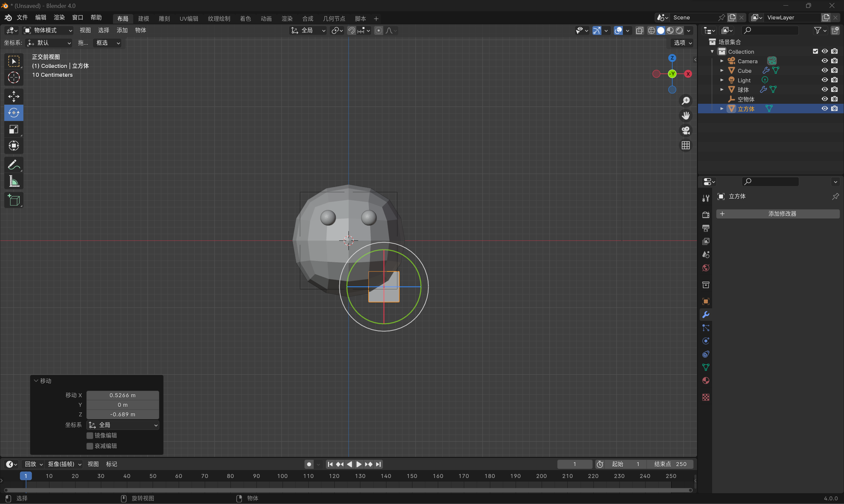Open the 物体模式 mode dropdown
Image resolution: width=844 pixels, height=504 pixels.
(48, 30)
